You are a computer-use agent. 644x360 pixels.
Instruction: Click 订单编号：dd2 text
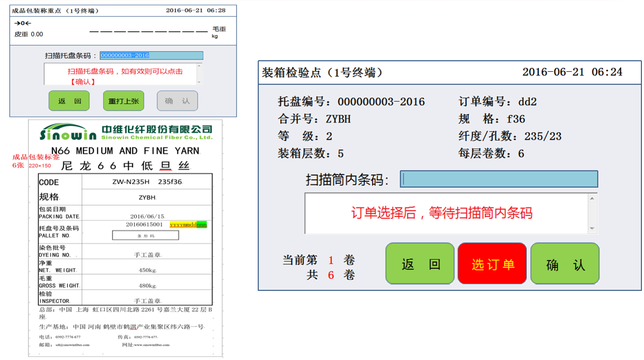point(497,102)
